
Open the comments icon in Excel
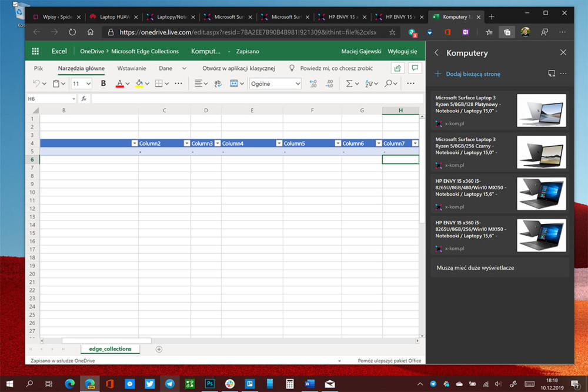point(415,68)
